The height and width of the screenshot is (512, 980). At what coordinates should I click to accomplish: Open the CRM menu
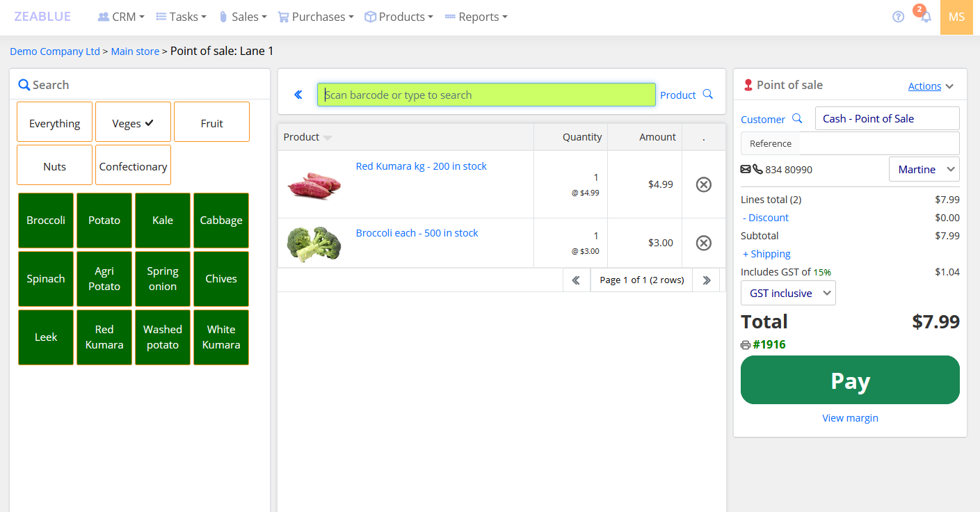121,17
